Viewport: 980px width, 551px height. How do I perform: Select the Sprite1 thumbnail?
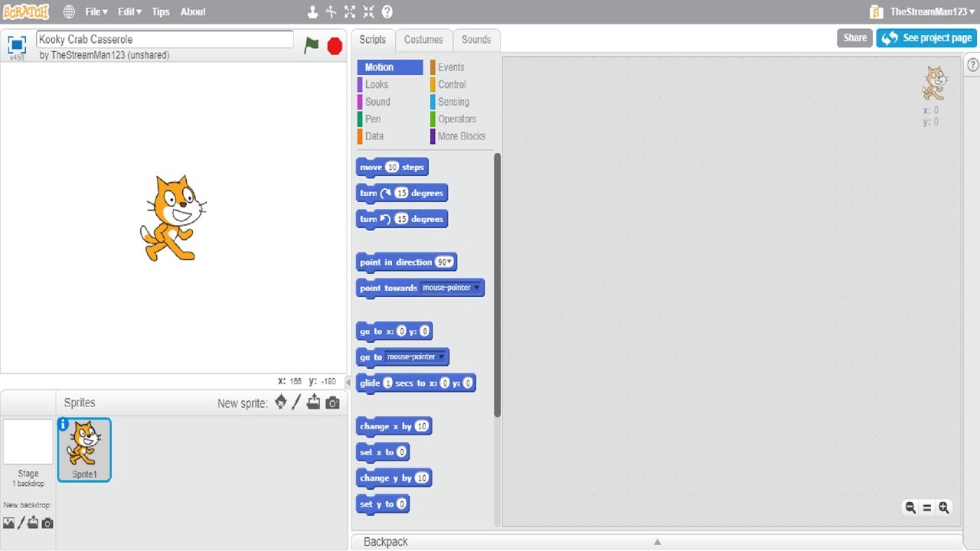click(84, 450)
